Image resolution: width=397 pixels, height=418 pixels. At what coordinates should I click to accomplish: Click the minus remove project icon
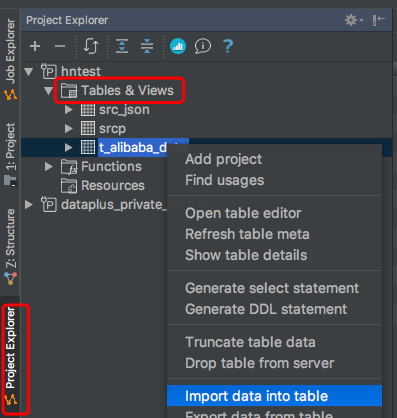[x=60, y=46]
